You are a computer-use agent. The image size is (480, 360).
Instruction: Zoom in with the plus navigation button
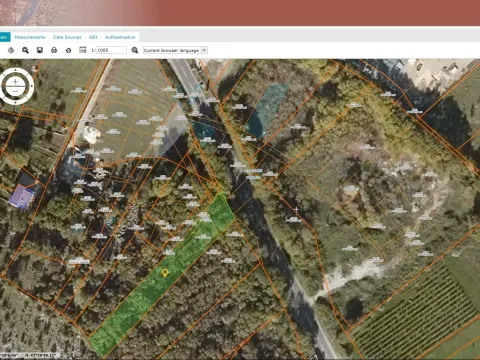click(x=15, y=81)
